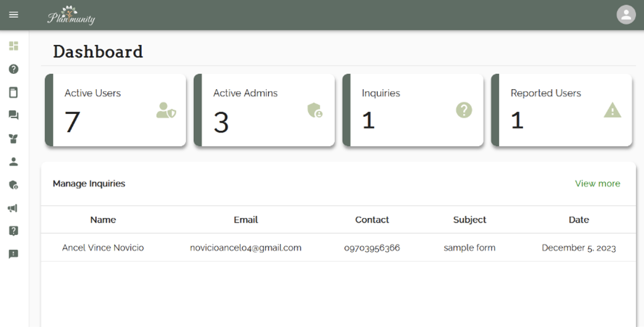Open the Active Users card

click(115, 110)
